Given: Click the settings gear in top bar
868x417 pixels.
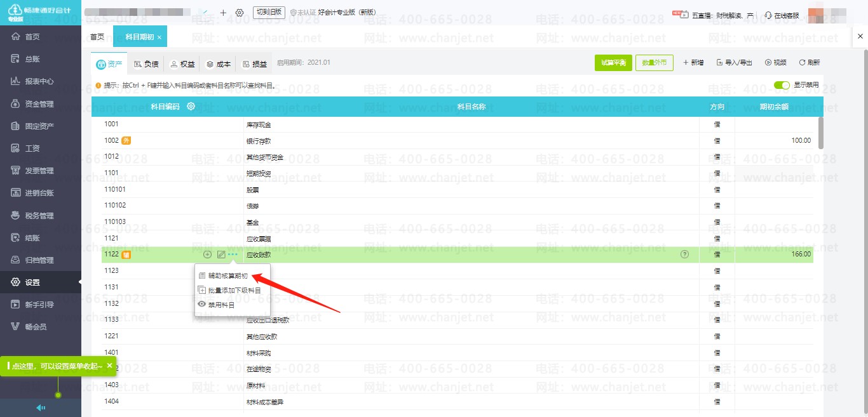Looking at the screenshot, I should tap(240, 13).
